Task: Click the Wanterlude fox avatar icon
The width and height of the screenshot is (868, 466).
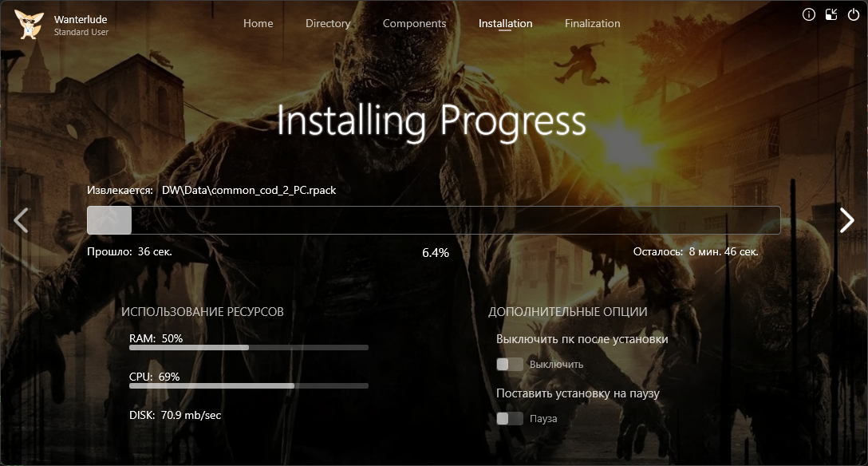Action: 29,25
